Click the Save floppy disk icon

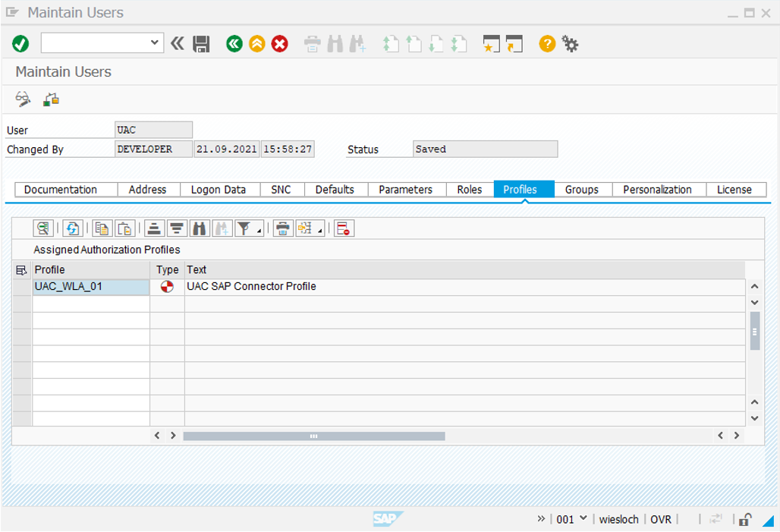click(x=201, y=44)
